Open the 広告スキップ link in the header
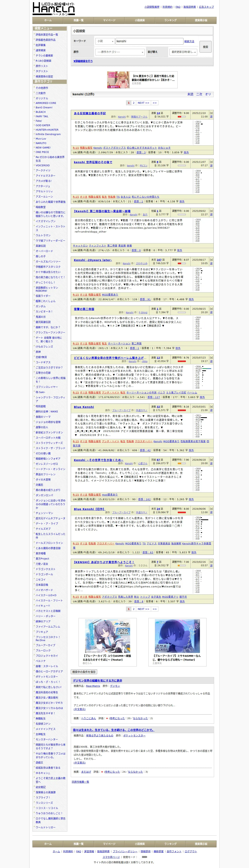This screenshot has width=249, height=868. [x=206, y=7]
